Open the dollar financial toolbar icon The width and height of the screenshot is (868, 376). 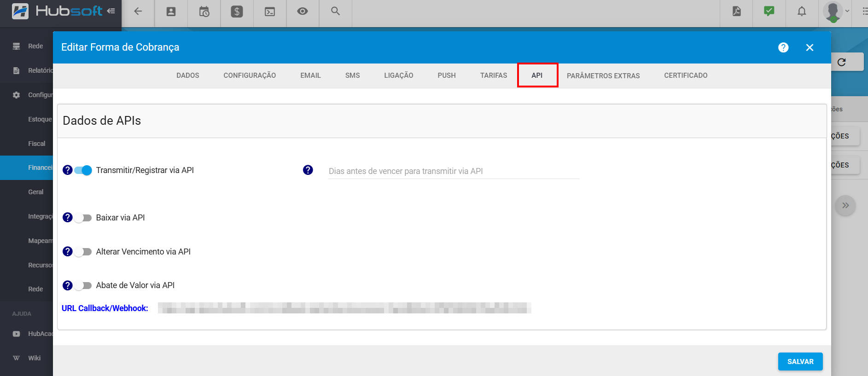point(237,12)
